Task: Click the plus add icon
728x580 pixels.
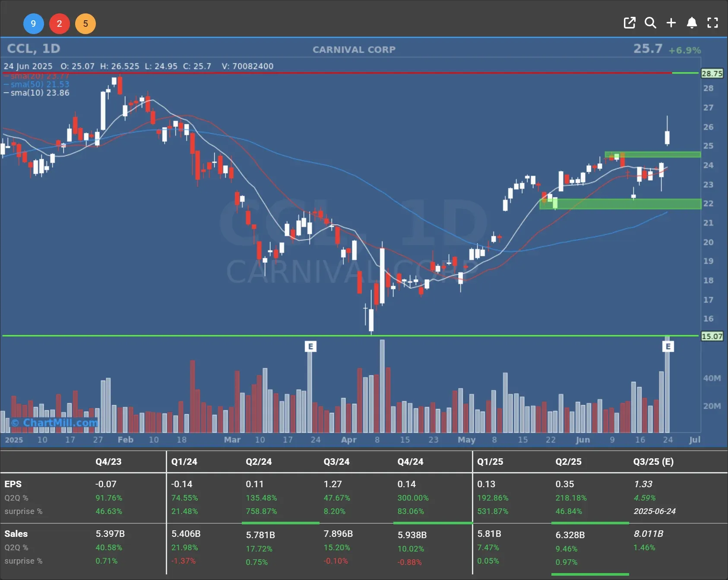Action: click(671, 23)
